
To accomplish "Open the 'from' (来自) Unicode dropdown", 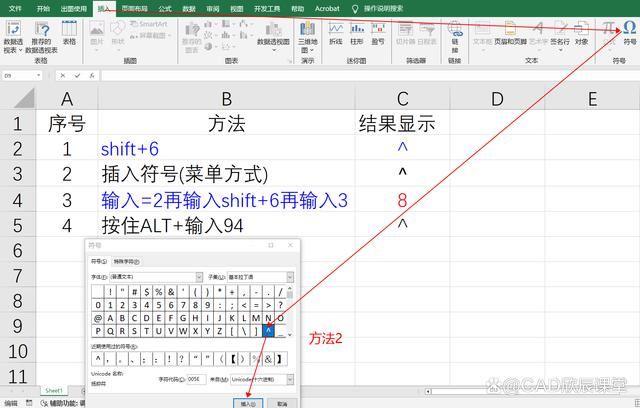I will [x=290, y=379].
